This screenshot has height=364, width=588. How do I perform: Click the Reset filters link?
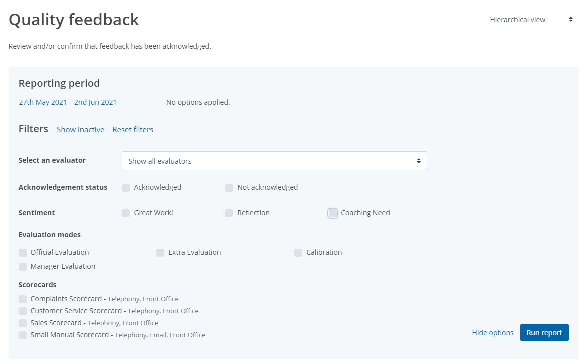tap(133, 130)
